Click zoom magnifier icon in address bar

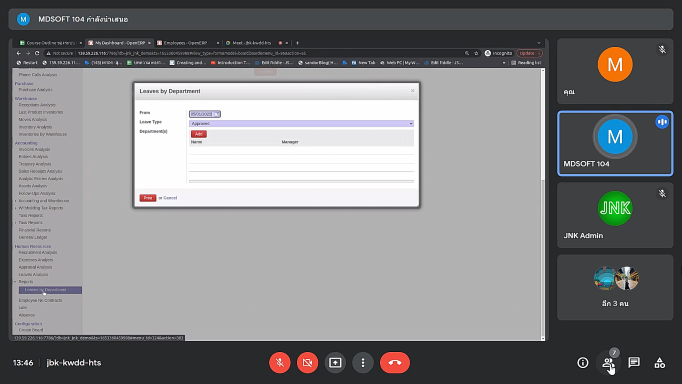(x=467, y=53)
